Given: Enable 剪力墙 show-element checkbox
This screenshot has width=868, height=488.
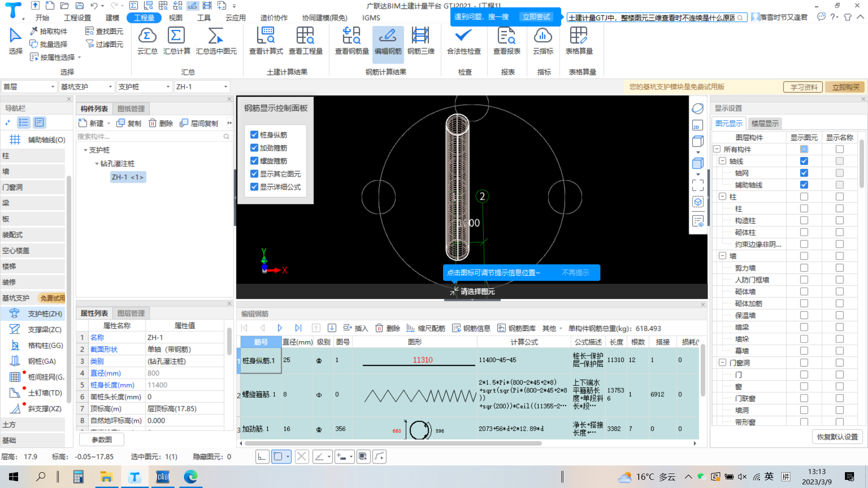Looking at the screenshot, I should [804, 268].
